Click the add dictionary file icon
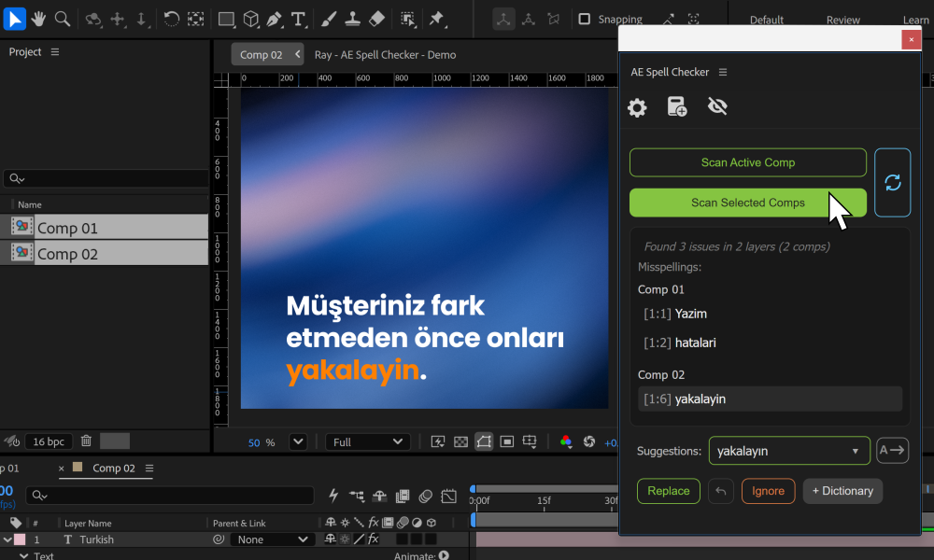This screenshot has height=560, width=934. [x=676, y=106]
